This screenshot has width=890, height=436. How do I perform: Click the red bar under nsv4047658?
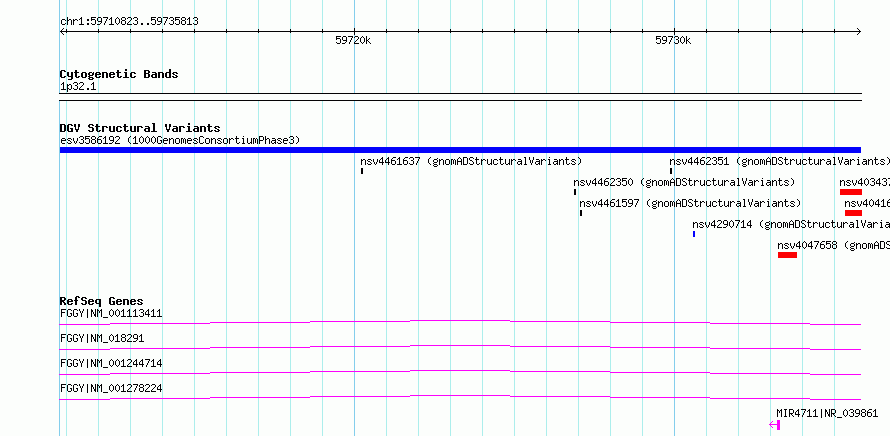coord(787,255)
